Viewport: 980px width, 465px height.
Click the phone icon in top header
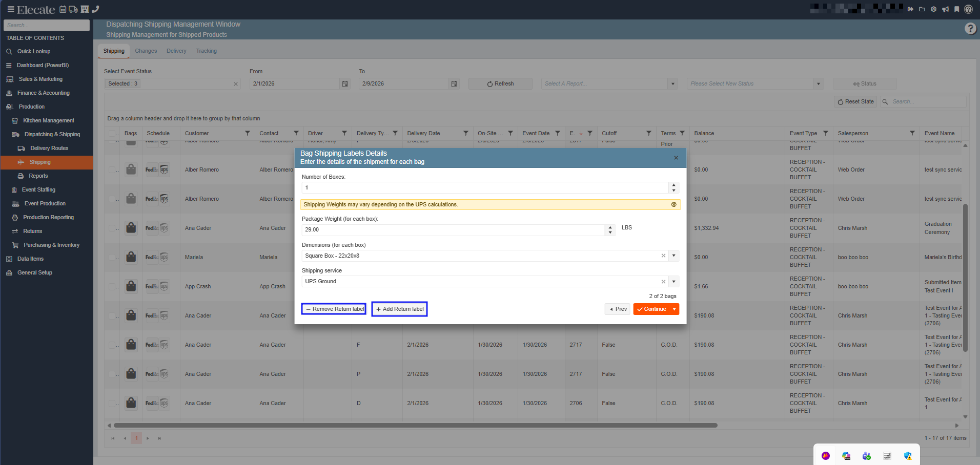pos(95,9)
